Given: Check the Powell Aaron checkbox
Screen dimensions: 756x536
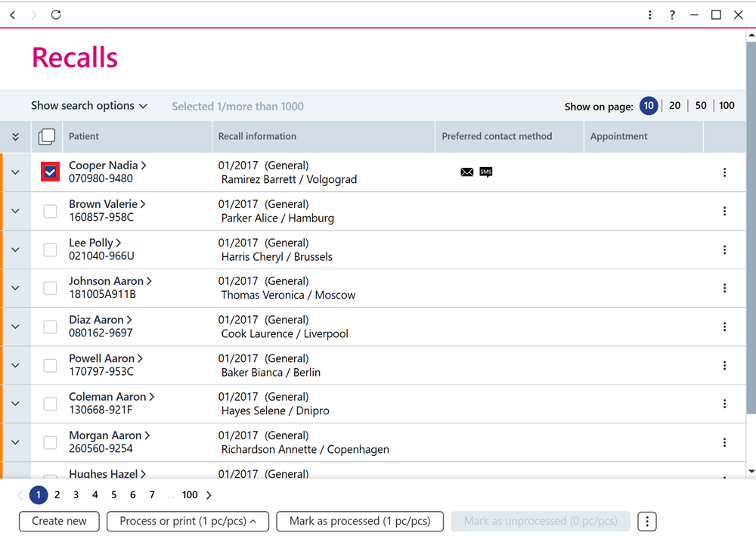Looking at the screenshot, I should (x=50, y=365).
